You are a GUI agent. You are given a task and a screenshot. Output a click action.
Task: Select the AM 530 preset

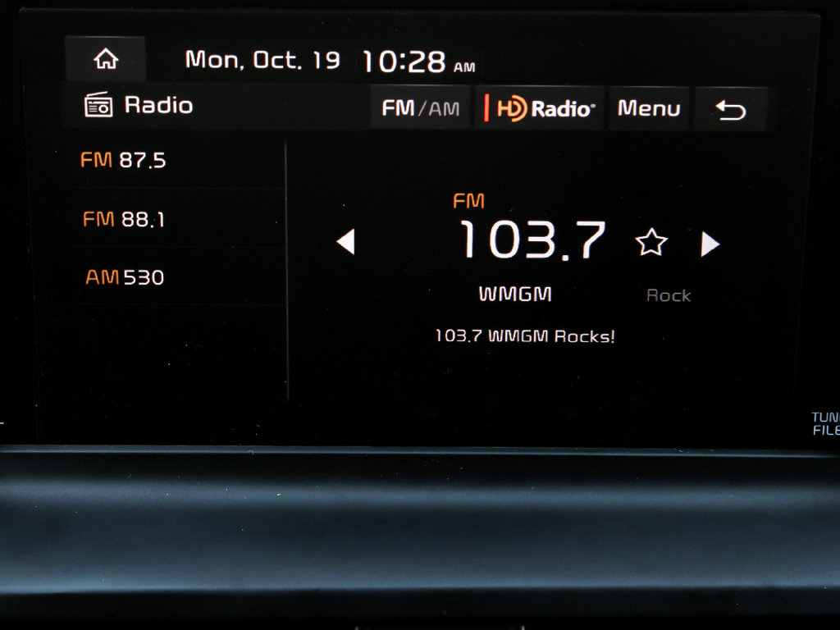[177, 277]
